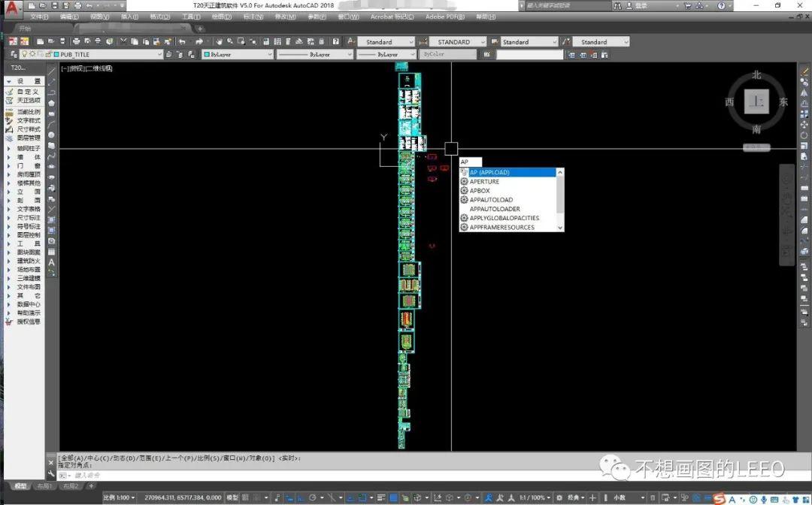812x505 pixels.
Task: Open the AutoCAD application menu logo
Action: (x=12, y=8)
